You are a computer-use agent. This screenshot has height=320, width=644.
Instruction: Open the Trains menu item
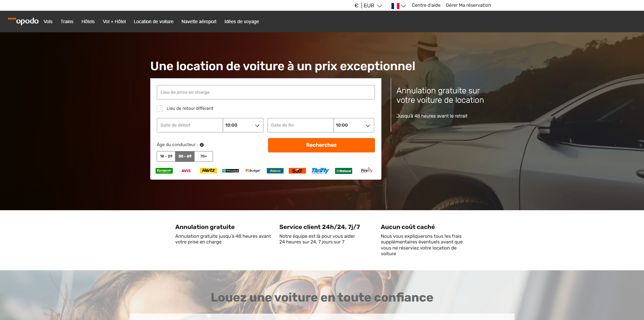(67, 21)
